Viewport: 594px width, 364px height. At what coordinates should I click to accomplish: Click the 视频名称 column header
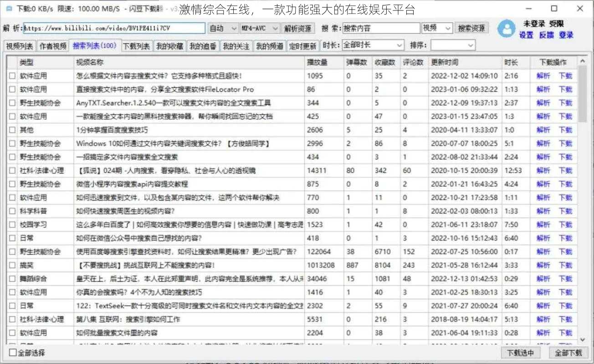189,62
